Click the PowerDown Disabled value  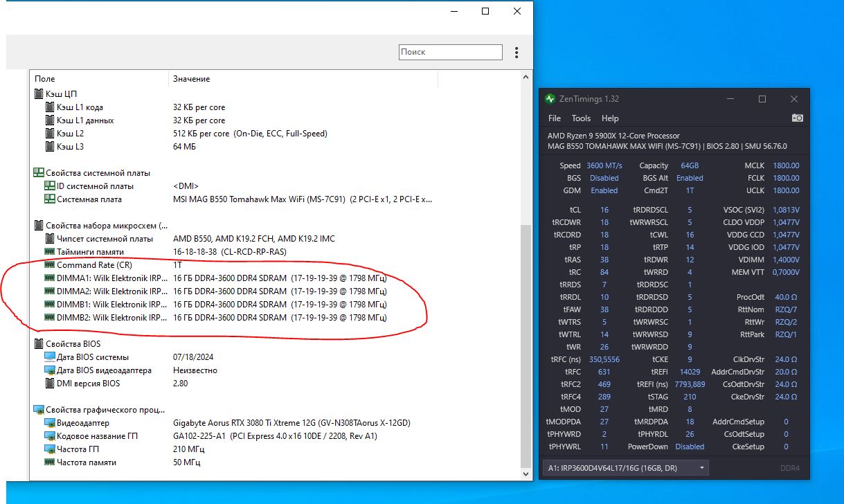point(690,447)
